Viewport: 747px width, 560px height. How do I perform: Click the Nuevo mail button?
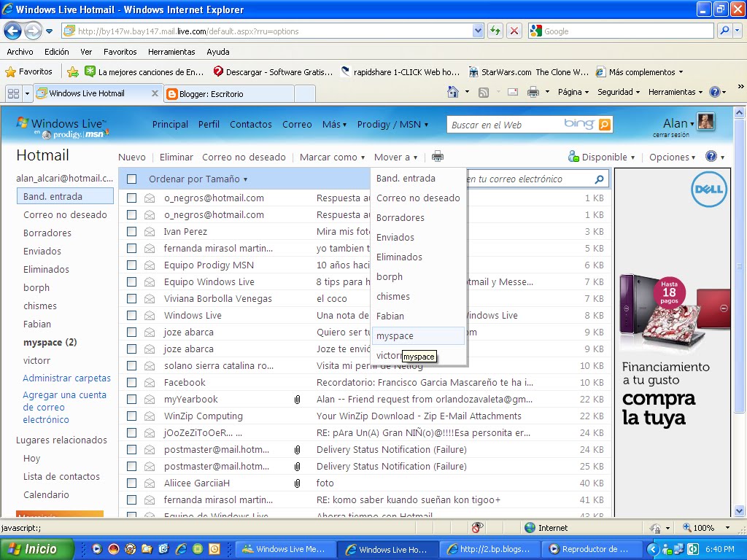(132, 157)
